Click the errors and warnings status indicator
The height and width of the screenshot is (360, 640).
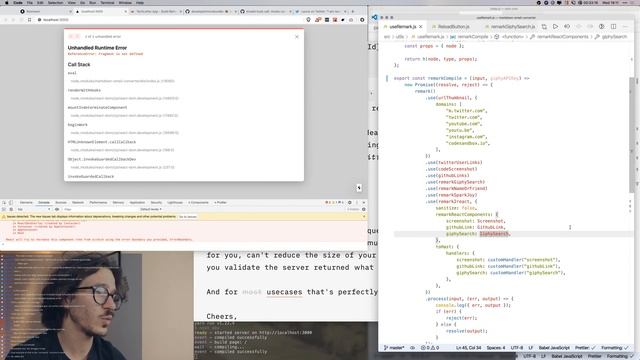[430, 348]
